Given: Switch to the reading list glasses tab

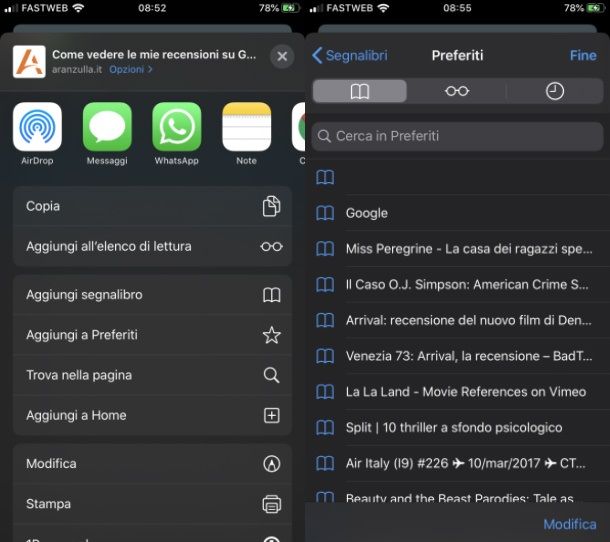Looking at the screenshot, I should (x=457, y=91).
